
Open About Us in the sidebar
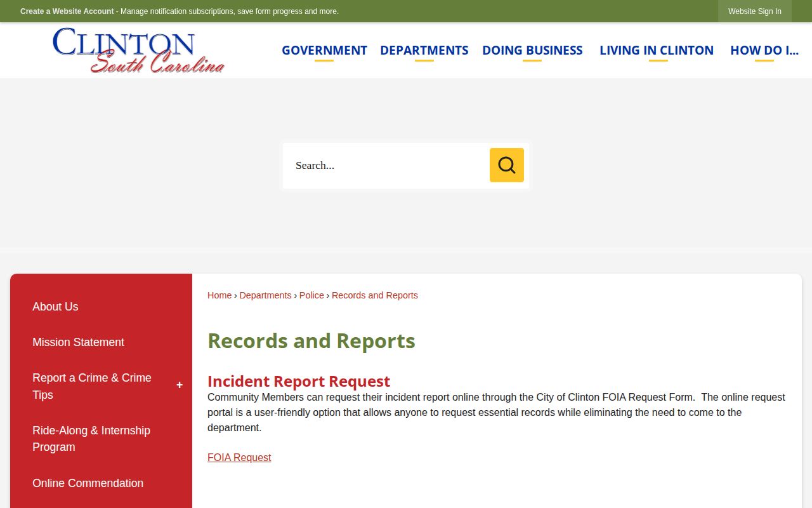(55, 307)
